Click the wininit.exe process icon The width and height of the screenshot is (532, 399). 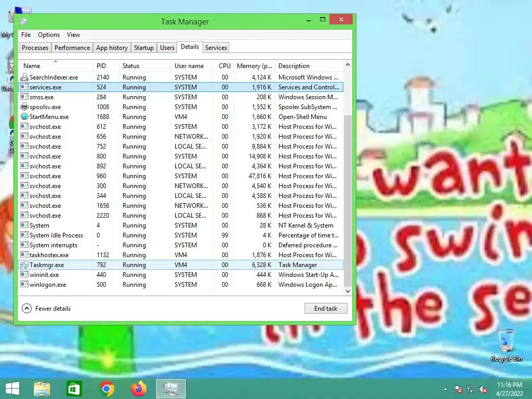[x=24, y=274]
